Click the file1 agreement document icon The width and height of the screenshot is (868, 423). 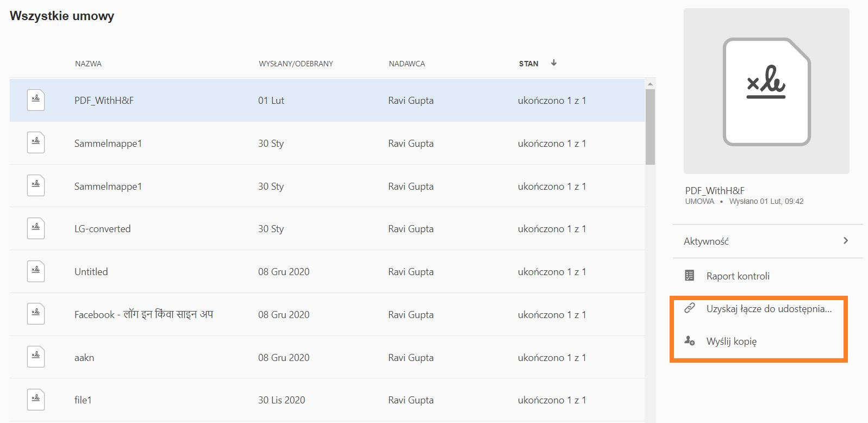point(36,400)
